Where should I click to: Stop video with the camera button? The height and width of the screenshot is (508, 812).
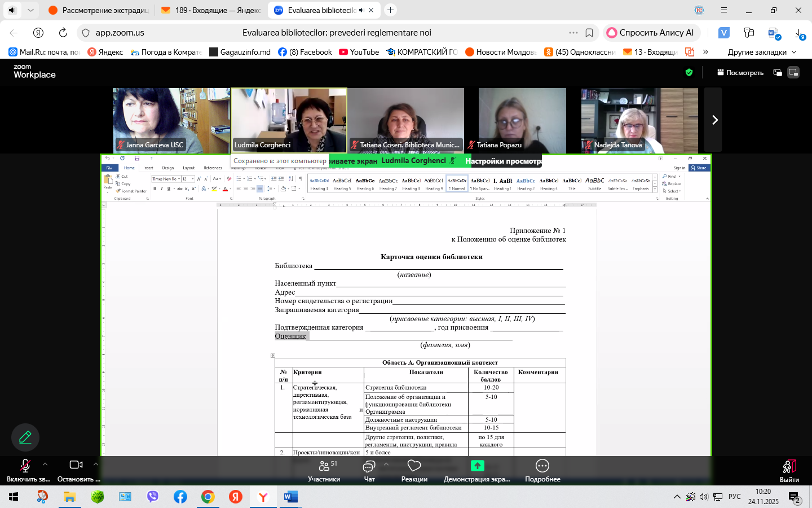[x=76, y=465]
